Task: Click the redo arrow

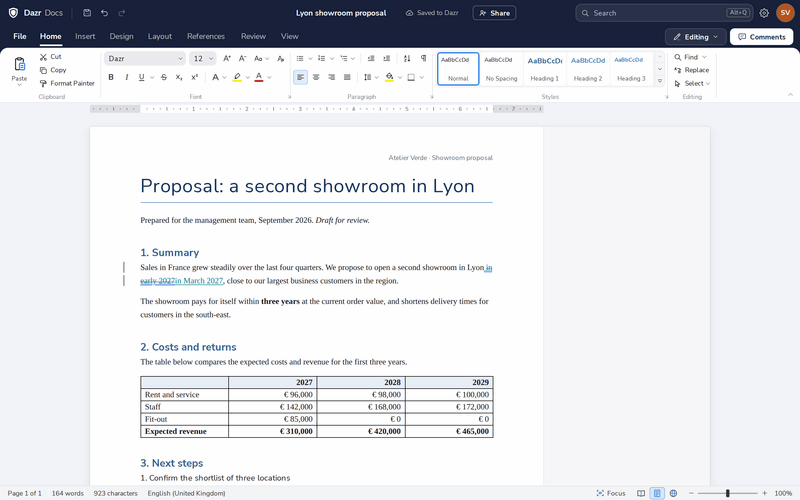Action: click(121, 13)
